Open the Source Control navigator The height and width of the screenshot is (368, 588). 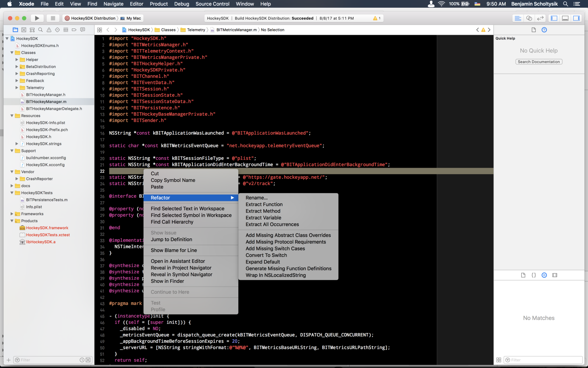point(24,30)
